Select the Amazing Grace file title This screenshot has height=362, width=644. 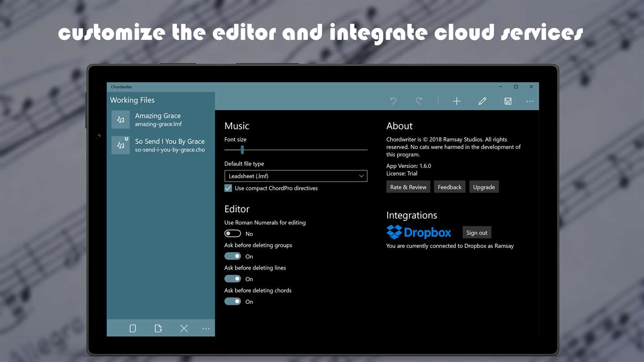tap(158, 116)
